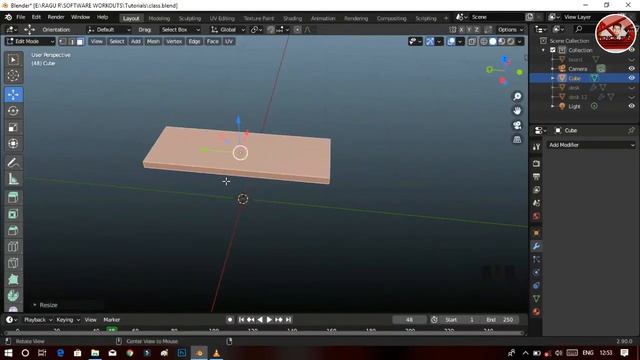Activate the Rotate tool
The height and width of the screenshot is (360, 640).
click(x=13, y=111)
